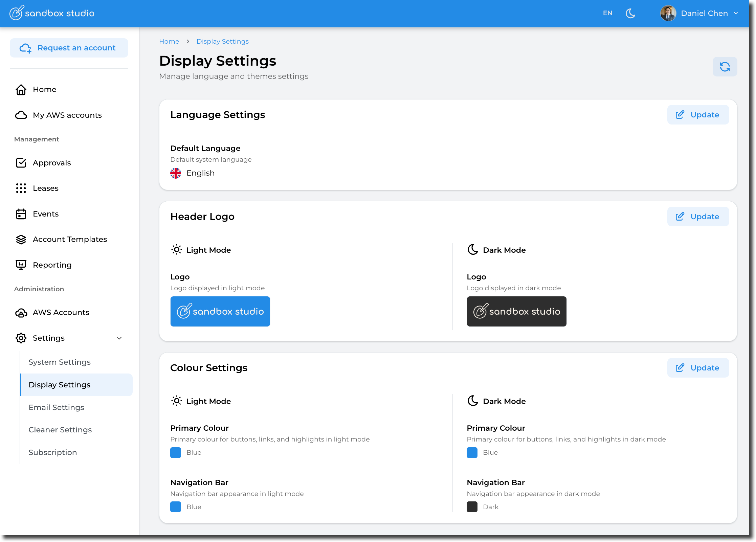This screenshot has width=756, height=542.
Task: Click Request an account button
Action: pos(69,48)
